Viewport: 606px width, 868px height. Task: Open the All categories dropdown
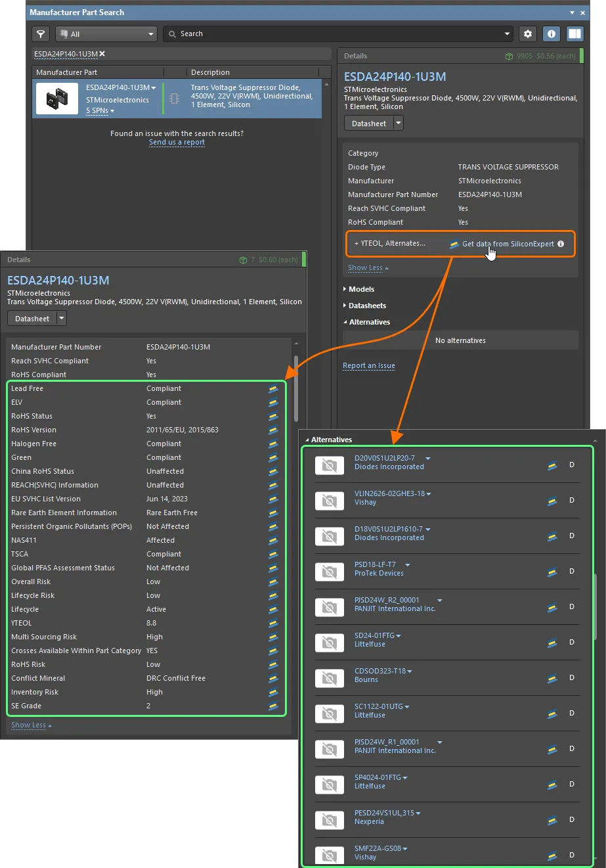tap(106, 34)
